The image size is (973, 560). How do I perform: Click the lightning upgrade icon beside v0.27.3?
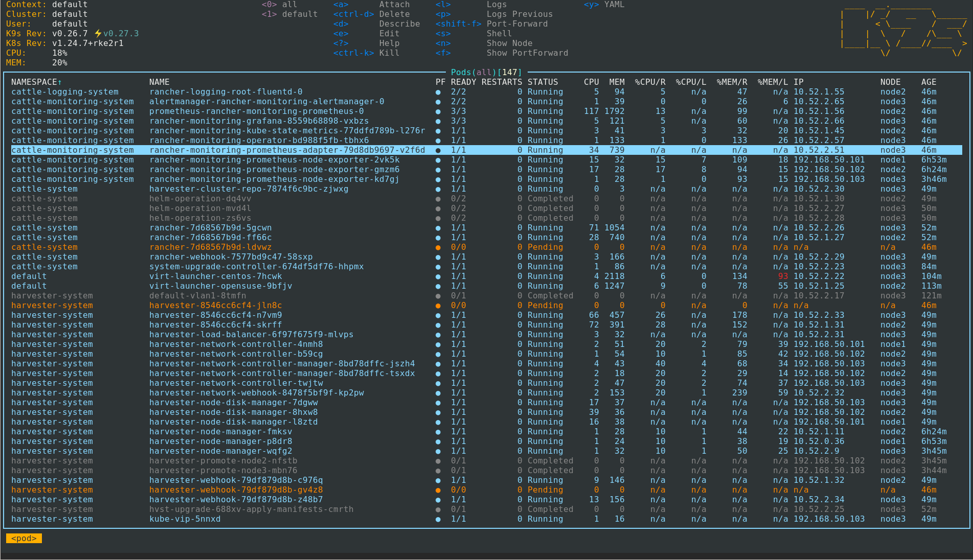(x=97, y=33)
